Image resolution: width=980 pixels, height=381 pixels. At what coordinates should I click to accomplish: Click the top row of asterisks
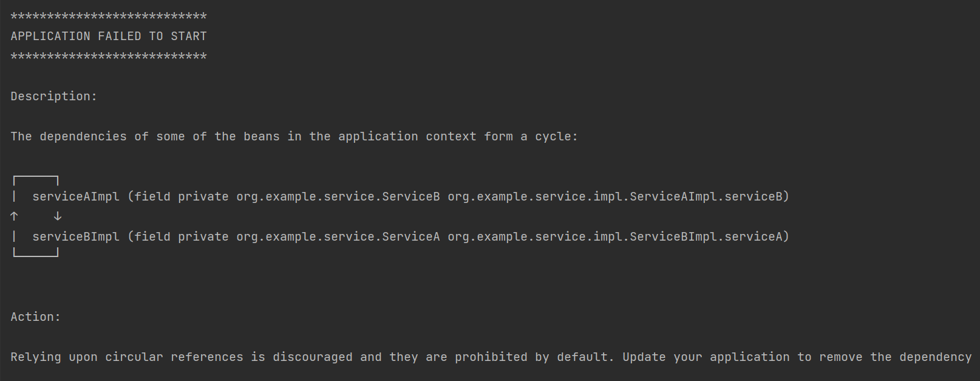tap(109, 16)
